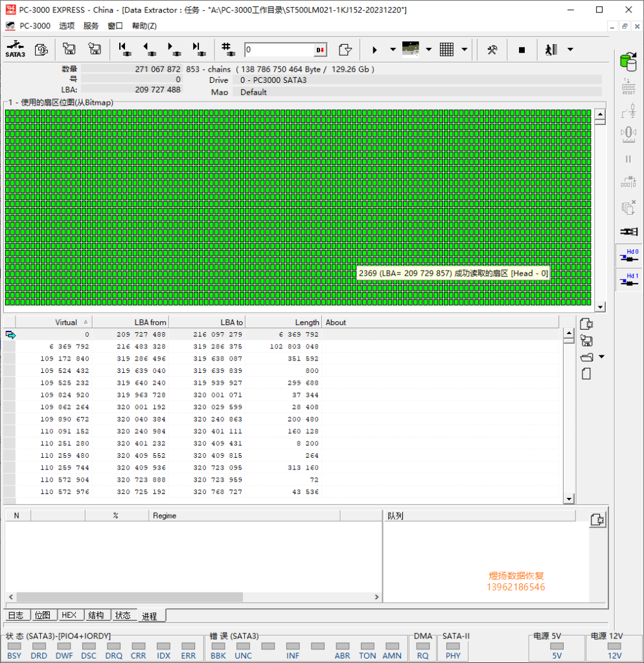Click the pause icon in the right sidebar
This screenshot has height=663, width=644.
[628, 159]
